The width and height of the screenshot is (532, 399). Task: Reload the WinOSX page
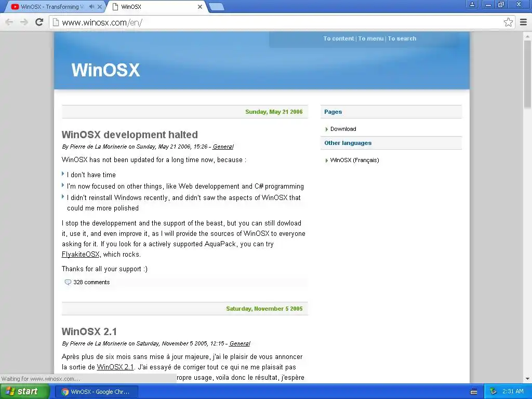coord(39,22)
